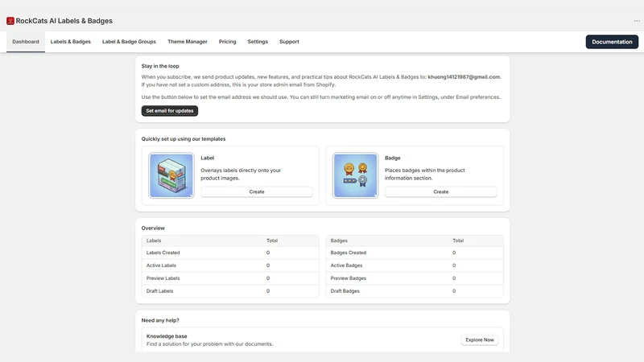Screen dimensions: 644x362
Task: Click the Badges column header
Action: pos(339,241)
